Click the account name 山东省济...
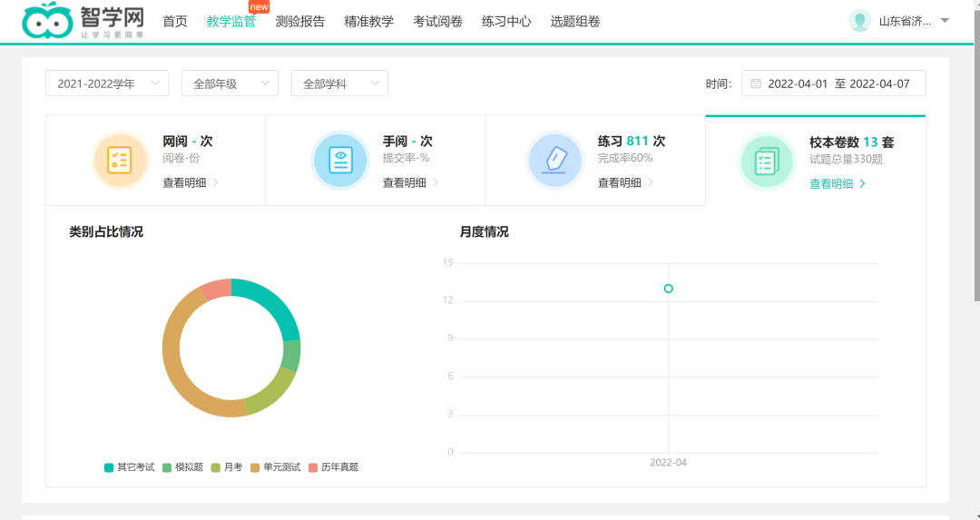Screen dimensions: 980x520 (x=905, y=21)
